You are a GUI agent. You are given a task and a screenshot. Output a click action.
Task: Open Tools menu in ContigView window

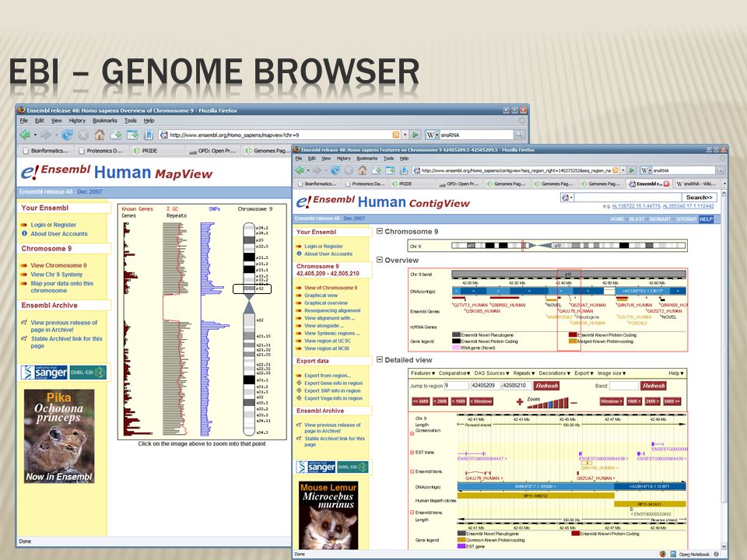pos(389,158)
